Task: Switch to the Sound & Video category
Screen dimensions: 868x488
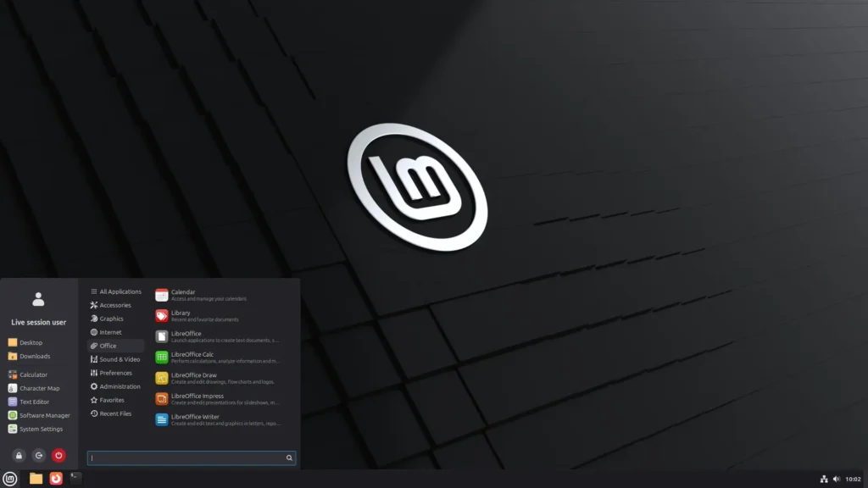Action: pos(119,359)
